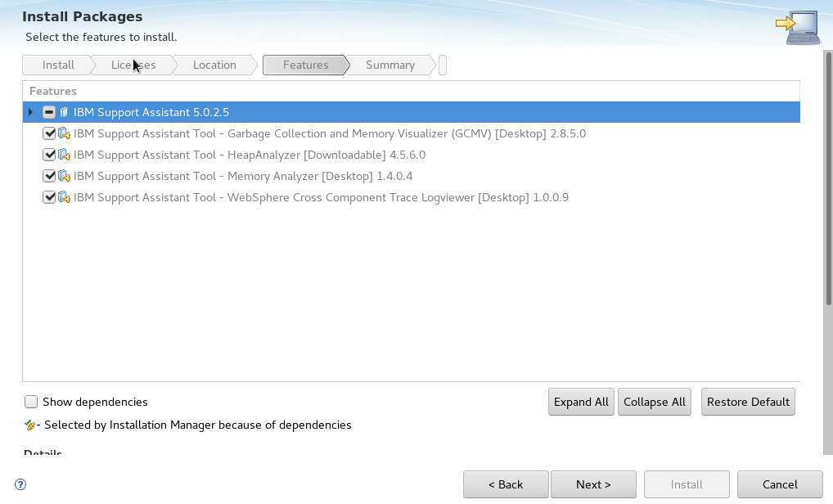Go to the previous page with Back

point(506,484)
